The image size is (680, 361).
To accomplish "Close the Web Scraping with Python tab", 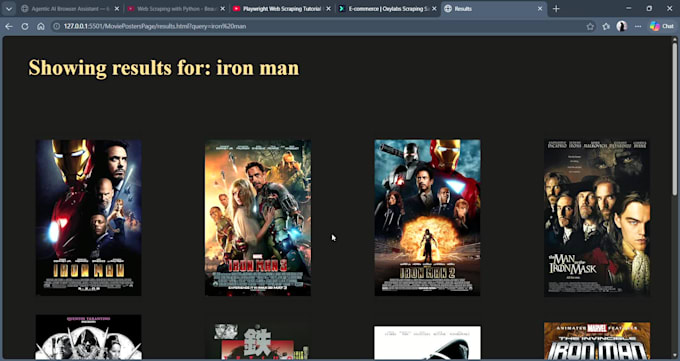I will pyautogui.click(x=222, y=9).
